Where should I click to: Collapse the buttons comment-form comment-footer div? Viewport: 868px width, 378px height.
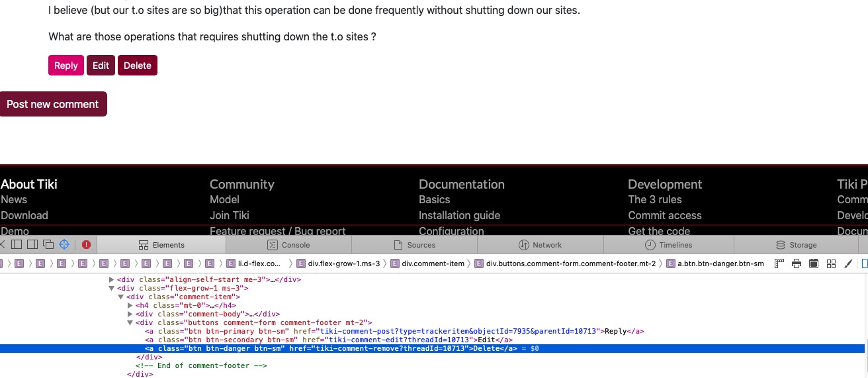coord(130,323)
